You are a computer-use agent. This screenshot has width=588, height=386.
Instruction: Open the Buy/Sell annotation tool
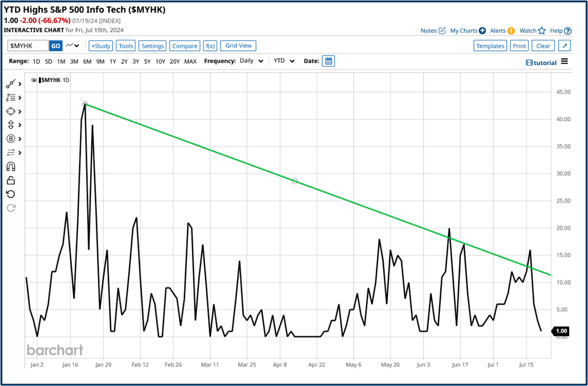(x=11, y=137)
